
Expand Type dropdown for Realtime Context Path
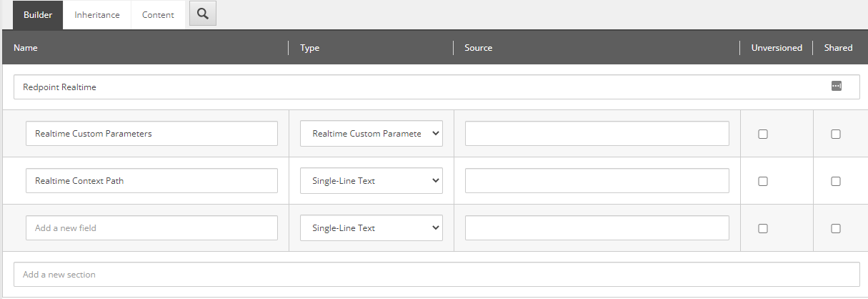point(371,181)
